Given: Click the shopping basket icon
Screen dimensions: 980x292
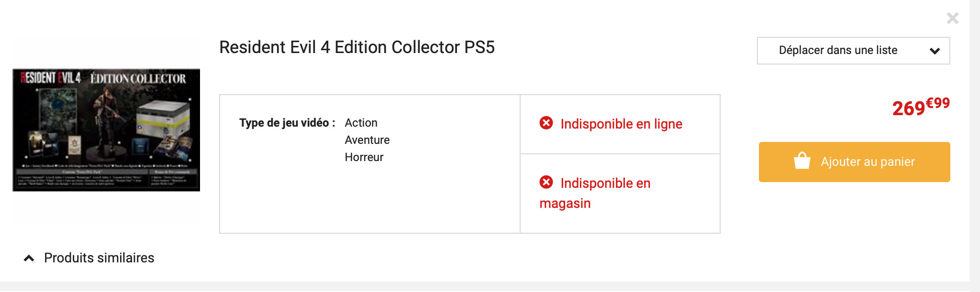Looking at the screenshot, I should pyautogui.click(x=802, y=162).
